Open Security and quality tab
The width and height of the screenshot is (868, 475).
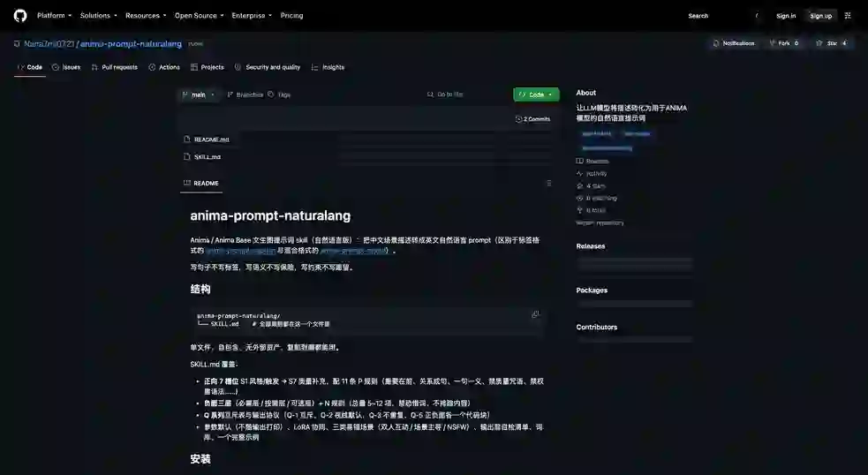click(x=268, y=67)
